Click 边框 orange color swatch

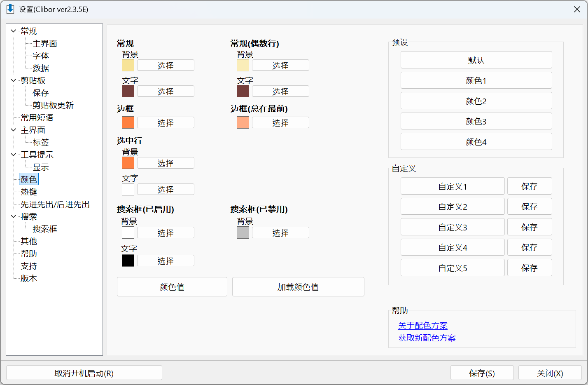[128, 122]
